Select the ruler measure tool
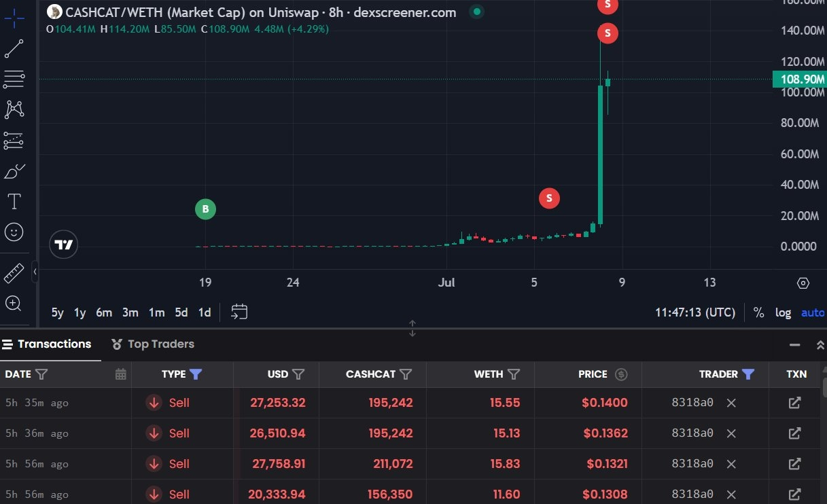The width and height of the screenshot is (827, 504). [14, 273]
